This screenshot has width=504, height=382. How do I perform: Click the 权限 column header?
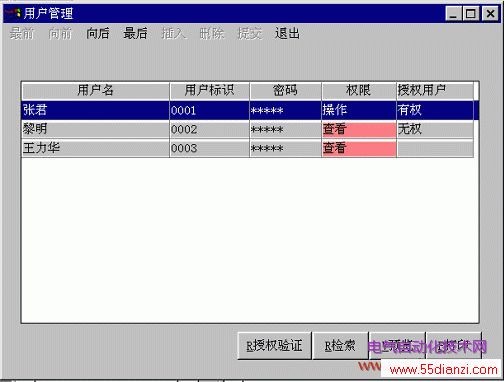point(359,91)
